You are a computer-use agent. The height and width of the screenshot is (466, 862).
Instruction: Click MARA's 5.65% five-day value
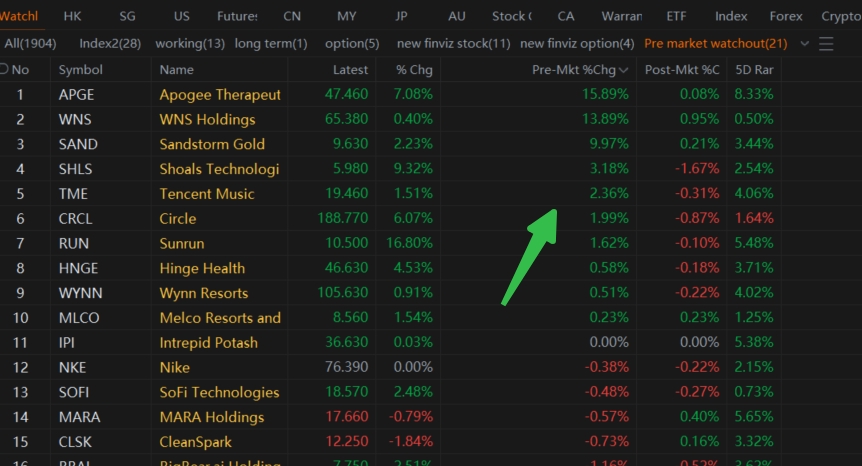754,417
